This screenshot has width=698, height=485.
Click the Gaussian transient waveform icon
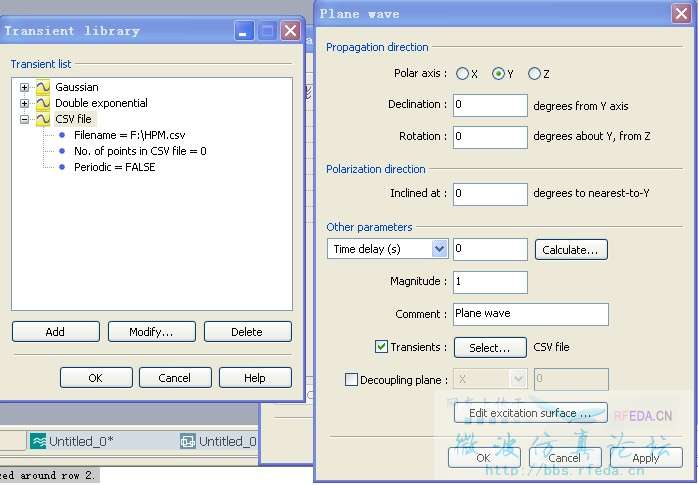coord(43,87)
